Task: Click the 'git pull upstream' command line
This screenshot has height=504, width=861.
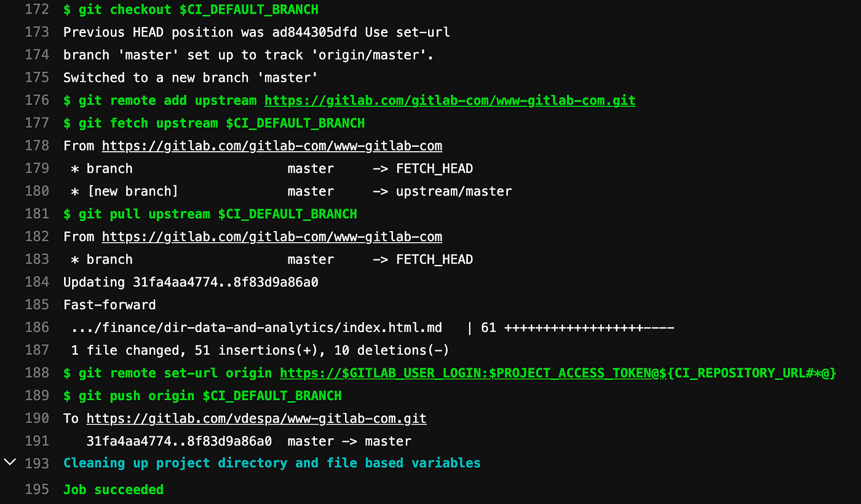Action: click(210, 214)
